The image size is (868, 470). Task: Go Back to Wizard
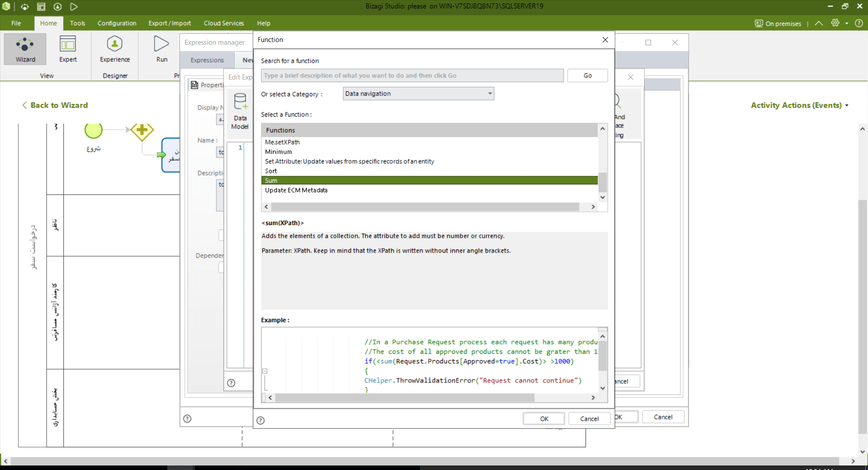(x=55, y=105)
